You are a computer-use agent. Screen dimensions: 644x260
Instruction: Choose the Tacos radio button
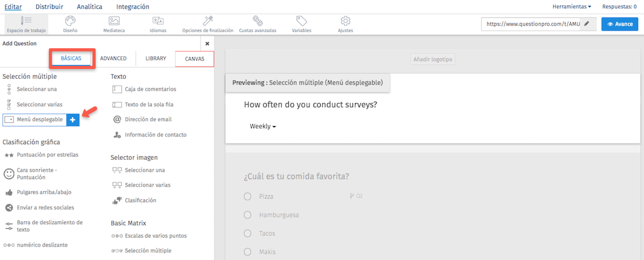pos(247,234)
